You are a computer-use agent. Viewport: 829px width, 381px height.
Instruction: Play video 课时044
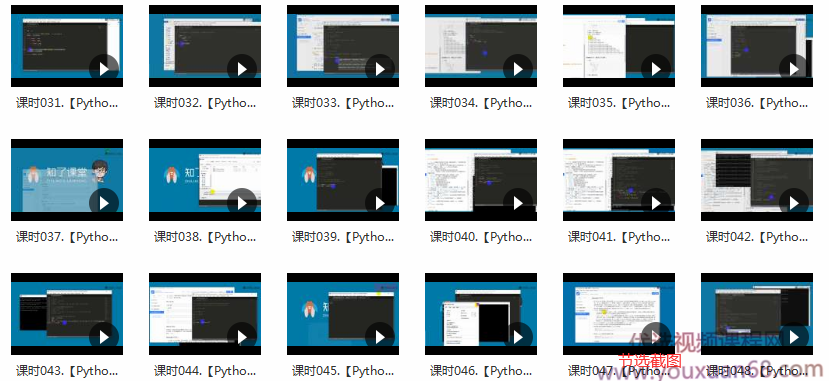[x=242, y=337]
